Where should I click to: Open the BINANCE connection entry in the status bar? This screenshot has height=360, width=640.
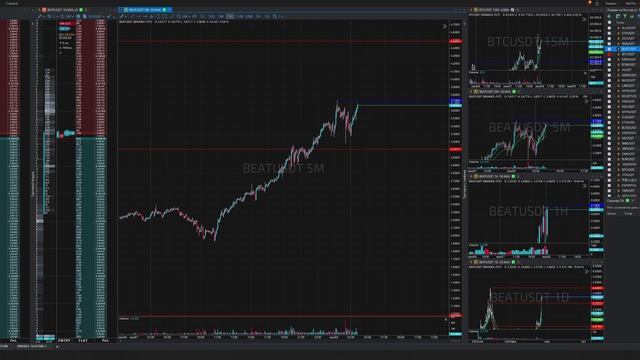tap(32, 346)
